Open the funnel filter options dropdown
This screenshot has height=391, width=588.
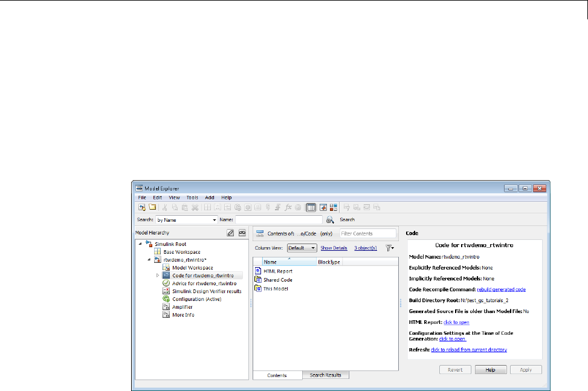pyautogui.click(x=390, y=248)
